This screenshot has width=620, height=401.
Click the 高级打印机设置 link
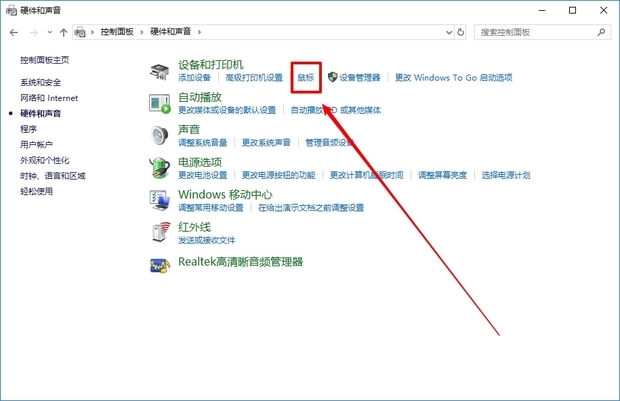point(254,78)
